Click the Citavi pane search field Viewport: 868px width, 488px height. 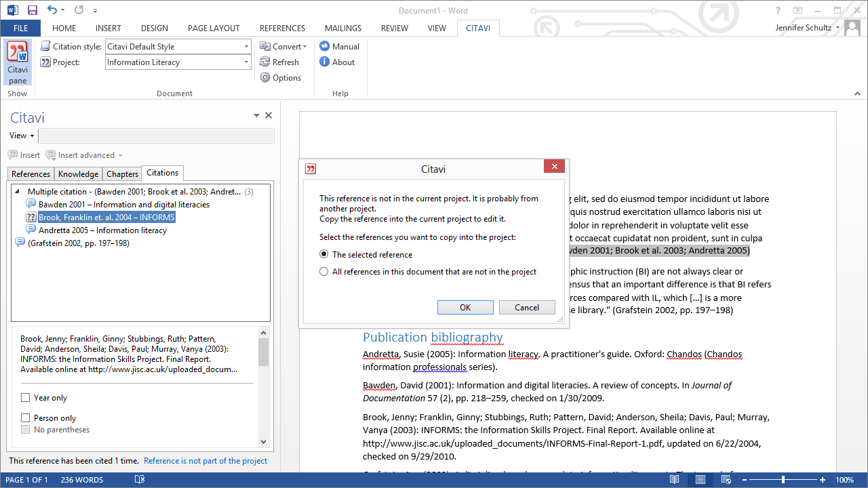point(157,136)
